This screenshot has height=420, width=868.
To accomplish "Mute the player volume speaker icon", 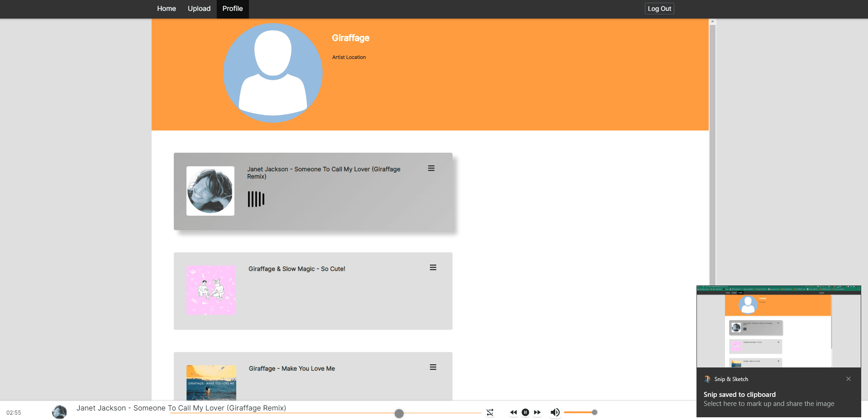I will pos(555,412).
